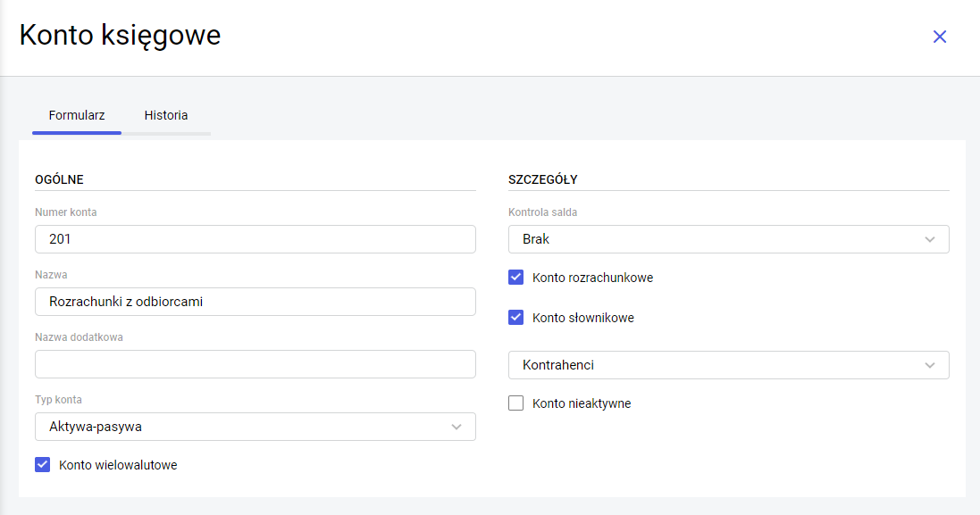This screenshot has height=515, width=980.
Task: Close the Konto księgowe dialog
Action: tap(939, 37)
